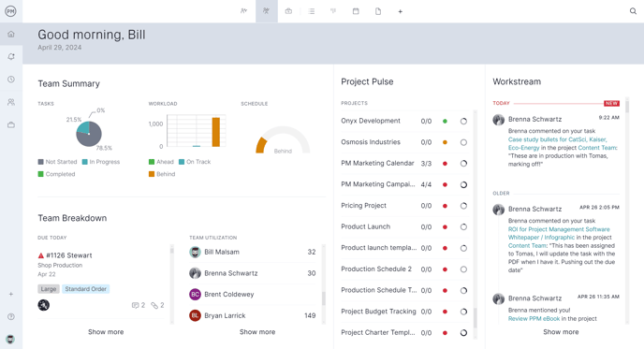Screen dimensions: 644x349
Task: Open the Review PPM eBook link
Action: tap(534, 319)
